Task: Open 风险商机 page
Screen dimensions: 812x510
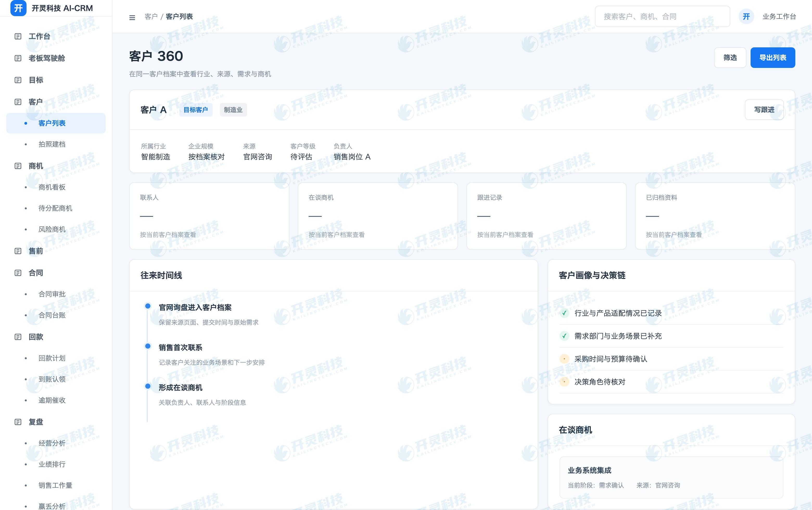Action: tap(56, 229)
